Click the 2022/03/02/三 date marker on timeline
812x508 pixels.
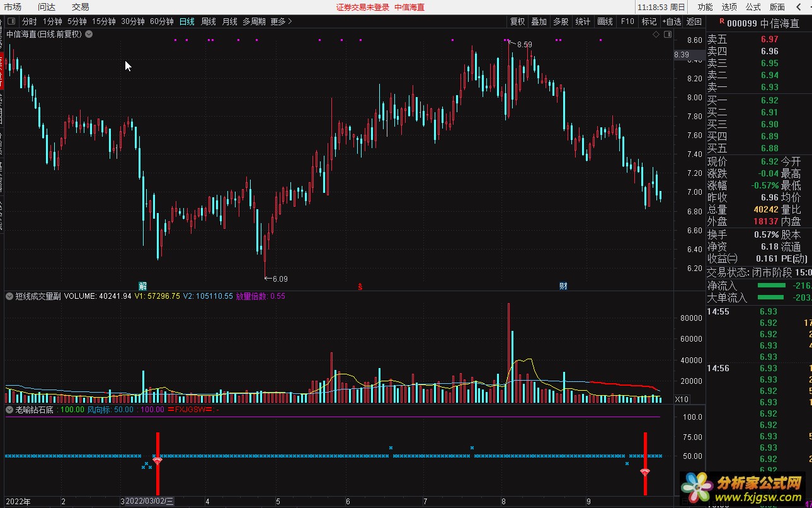point(149,502)
